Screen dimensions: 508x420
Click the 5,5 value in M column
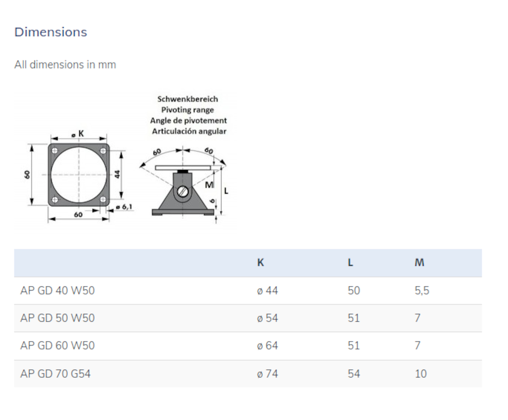[422, 291]
